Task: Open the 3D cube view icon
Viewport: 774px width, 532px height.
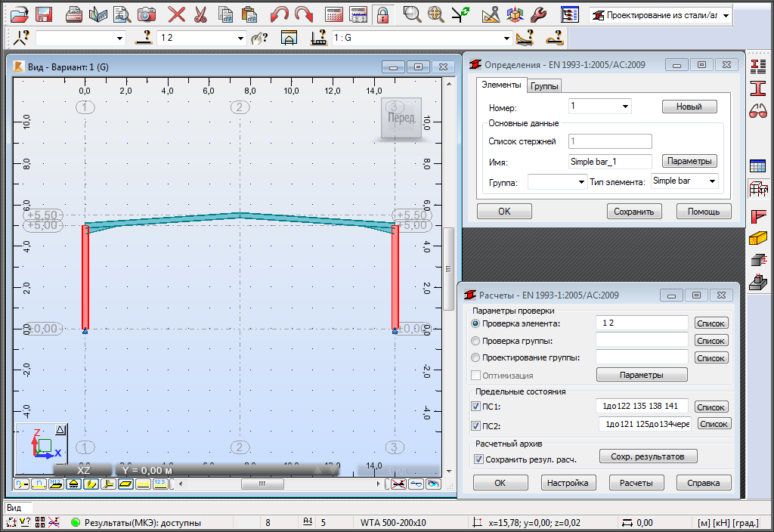Action: [515, 14]
